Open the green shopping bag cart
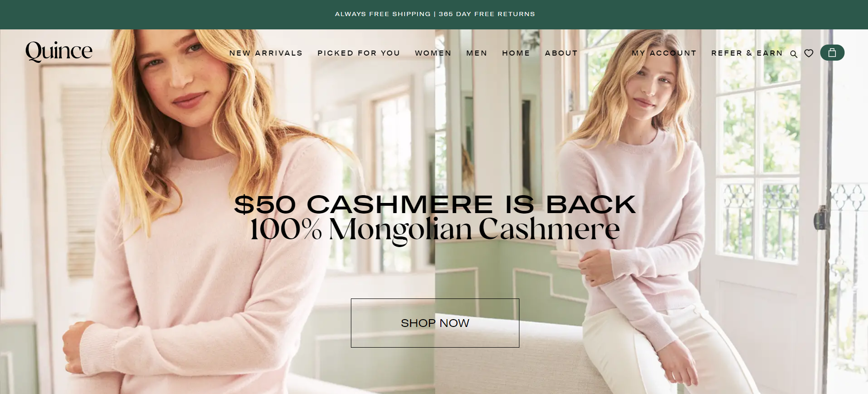Viewport: 868px width, 394px height. [x=832, y=53]
